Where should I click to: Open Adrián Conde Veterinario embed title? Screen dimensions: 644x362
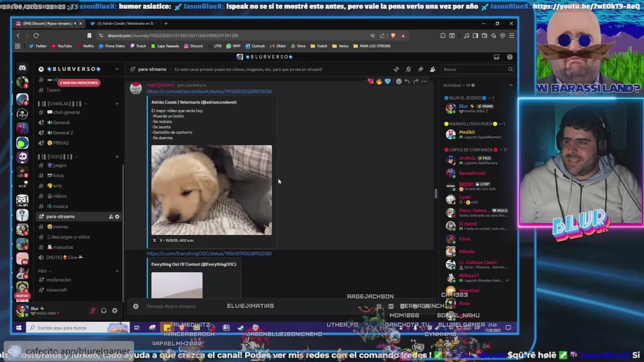point(194,102)
